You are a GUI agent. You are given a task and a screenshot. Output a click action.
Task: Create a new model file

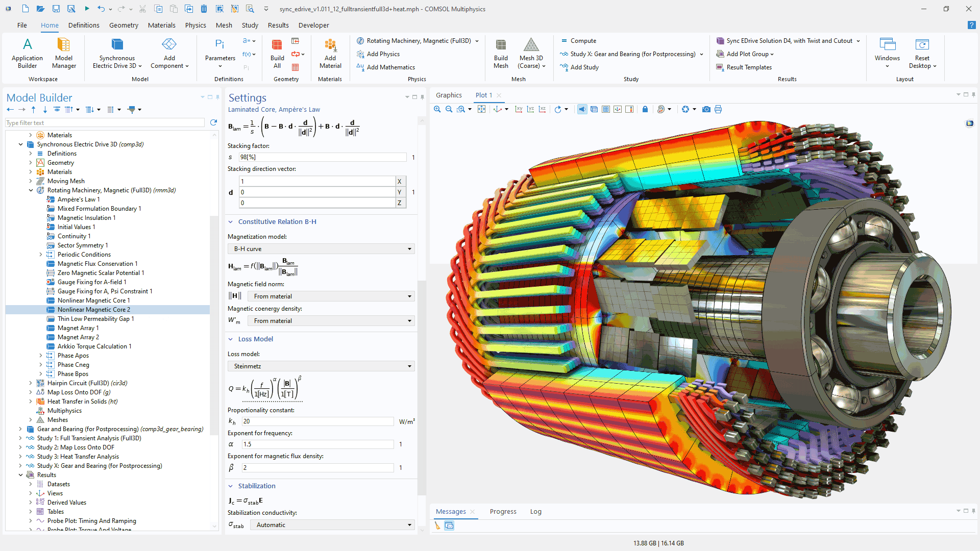(x=25, y=9)
